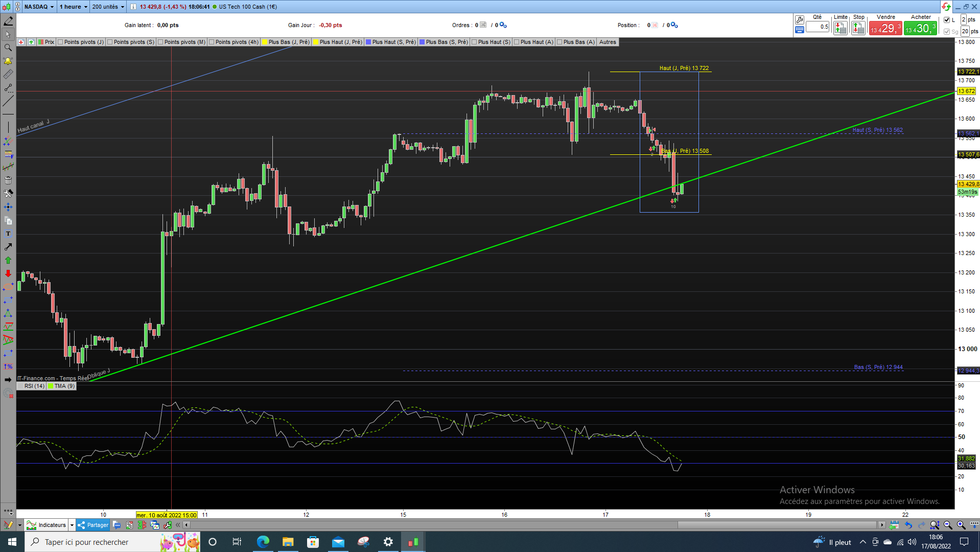Viewport: 980px width, 552px height.
Task: Open the instrument info icon
Action: click(133, 7)
